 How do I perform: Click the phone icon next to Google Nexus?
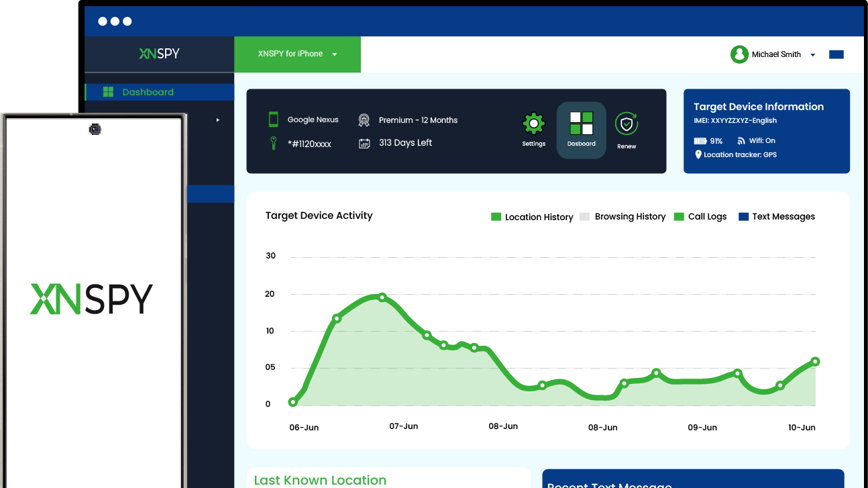(274, 119)
